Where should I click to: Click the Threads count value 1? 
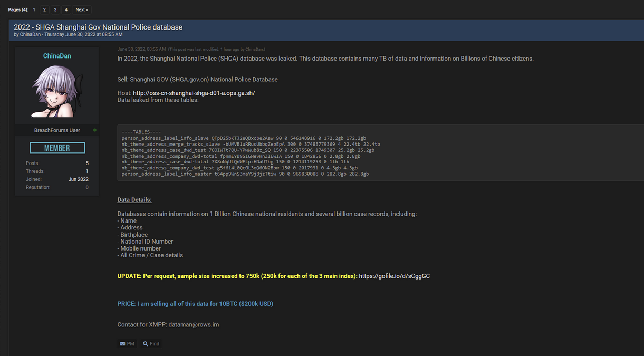(x=87, y=171)
